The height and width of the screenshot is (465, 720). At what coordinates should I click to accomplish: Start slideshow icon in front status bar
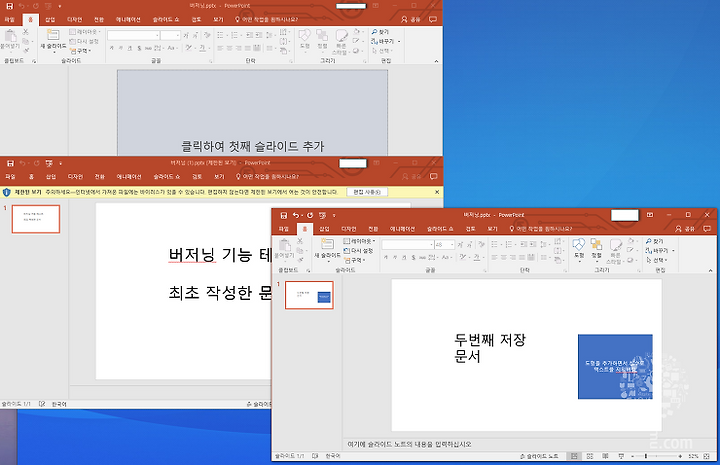click(621, 456)
